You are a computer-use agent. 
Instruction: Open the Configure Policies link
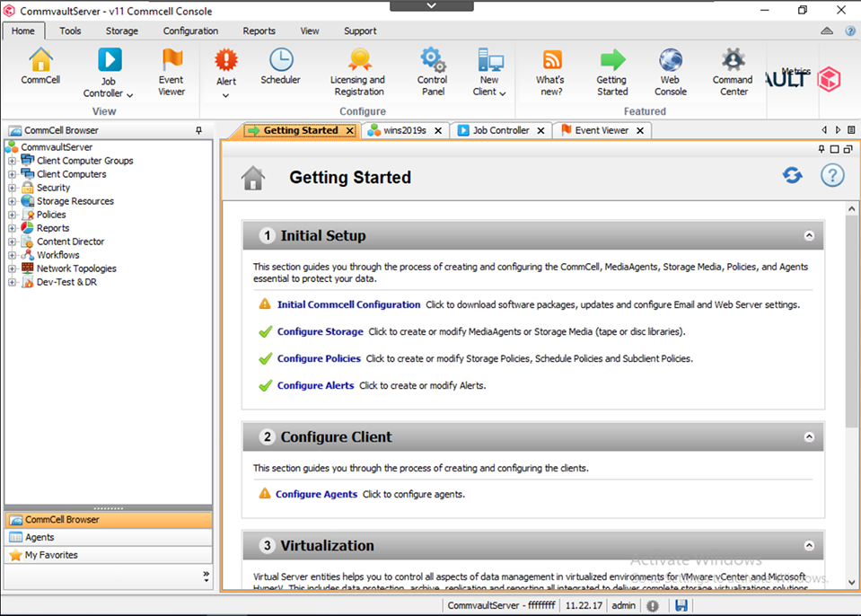tap(319, 358)
